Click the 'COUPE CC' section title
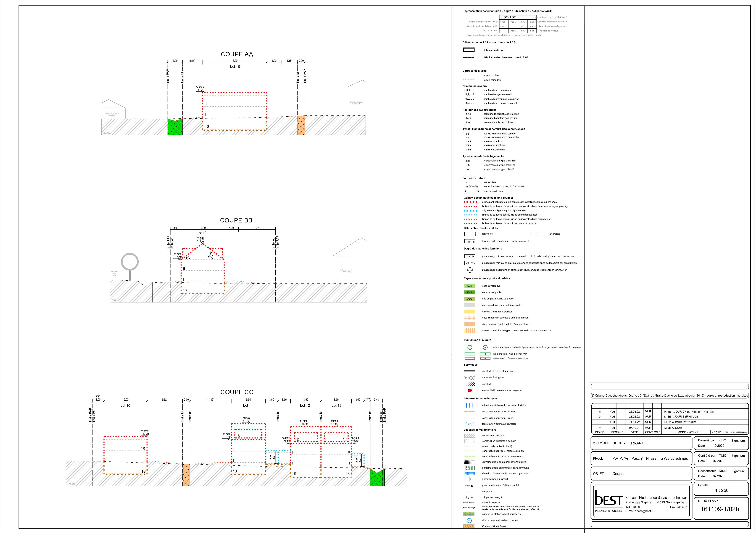This screenshot has height=534, width=756. click(x=237, y=392)
